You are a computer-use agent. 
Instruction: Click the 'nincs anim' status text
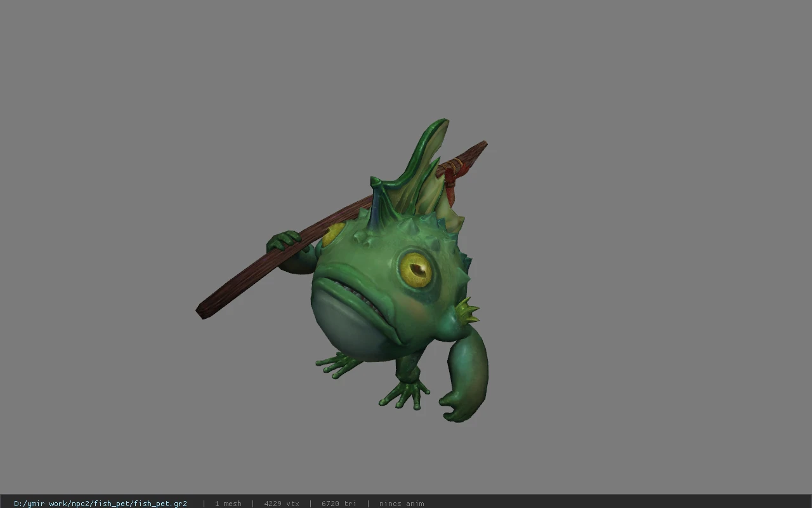pyautogui.click(x=402, y=504)
